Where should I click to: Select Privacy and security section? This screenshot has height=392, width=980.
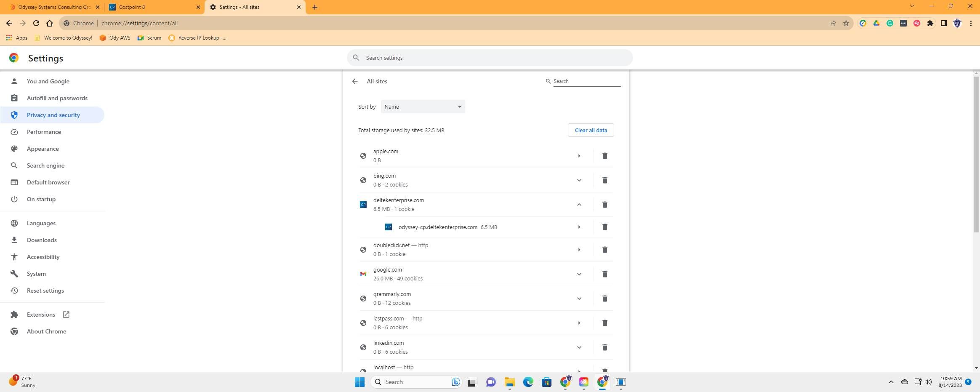[x=52, y=115]
